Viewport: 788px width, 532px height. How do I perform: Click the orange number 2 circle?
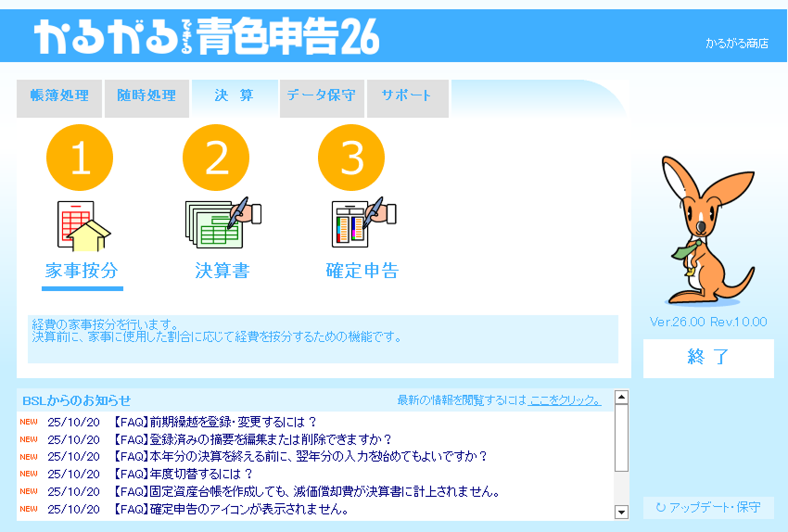[216, 158]
